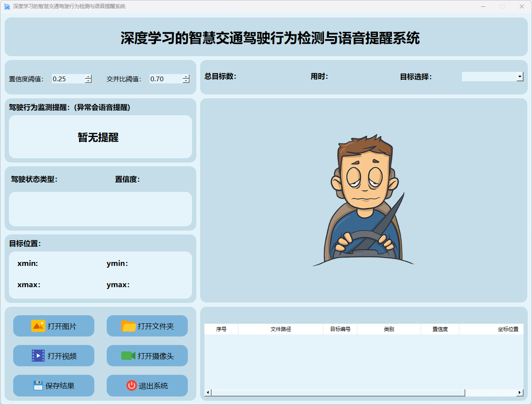532x405 pixels.
Task: Click the xmin label in 目标位置
Action: pyautogui.click(x=28, y=264)
